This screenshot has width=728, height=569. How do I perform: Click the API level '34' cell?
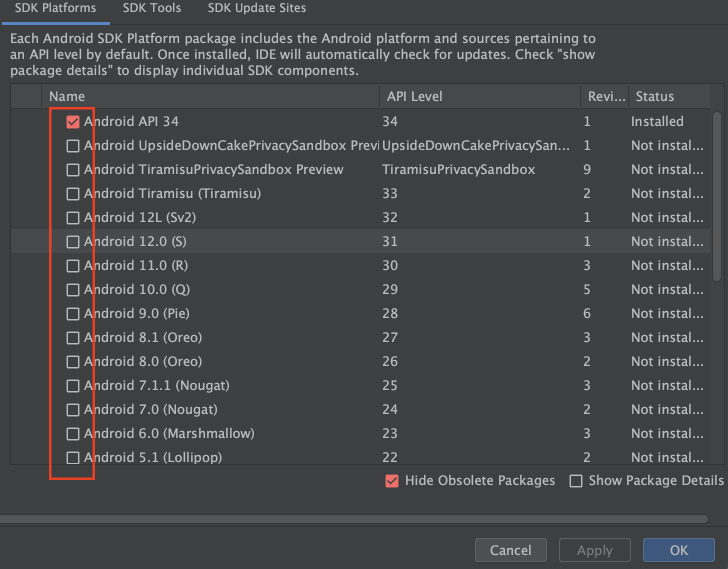tap(390, 121)
